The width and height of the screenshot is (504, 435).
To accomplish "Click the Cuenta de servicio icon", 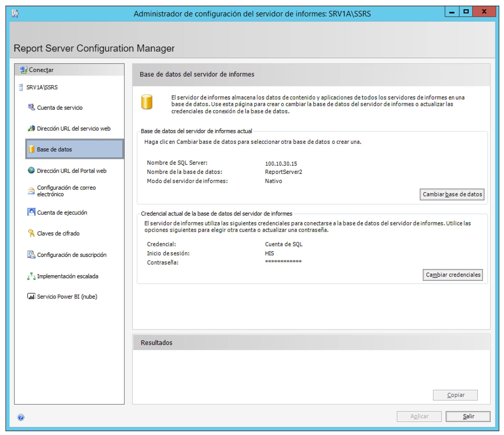I will point(31,107).
